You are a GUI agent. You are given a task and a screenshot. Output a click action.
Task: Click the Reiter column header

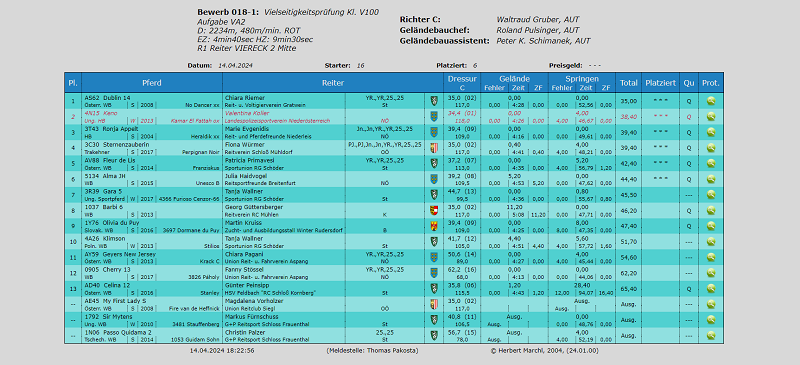pyautogui.click(x=333, y=83)
